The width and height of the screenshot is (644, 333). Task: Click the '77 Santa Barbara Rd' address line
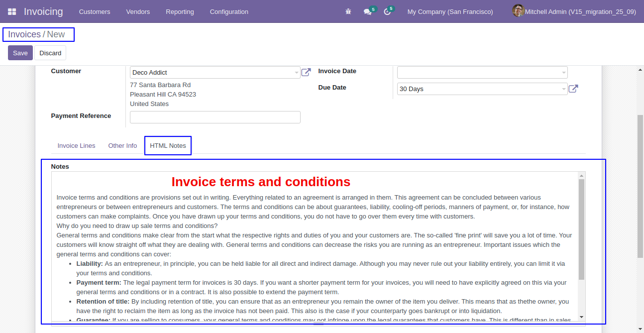160,85
